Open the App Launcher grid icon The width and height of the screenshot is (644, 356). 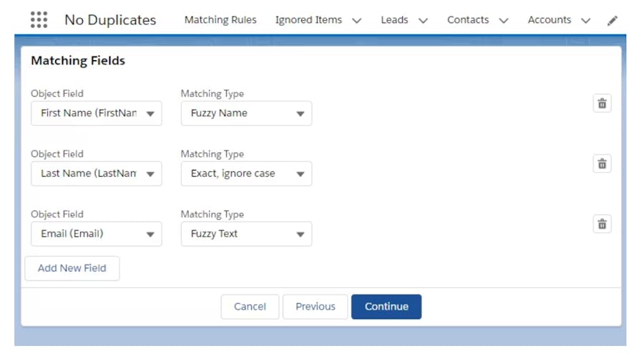click(x=39, y=20)
